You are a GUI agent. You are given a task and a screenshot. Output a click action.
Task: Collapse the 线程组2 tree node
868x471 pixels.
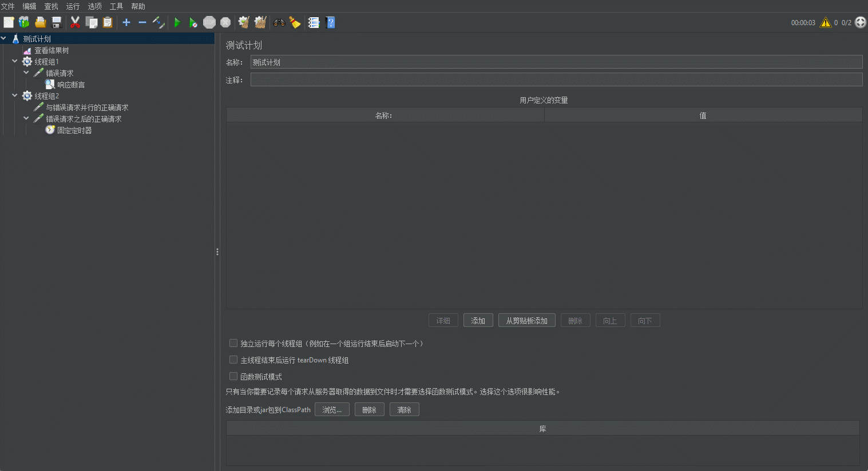pyautogui.click(x=15, y=95)
